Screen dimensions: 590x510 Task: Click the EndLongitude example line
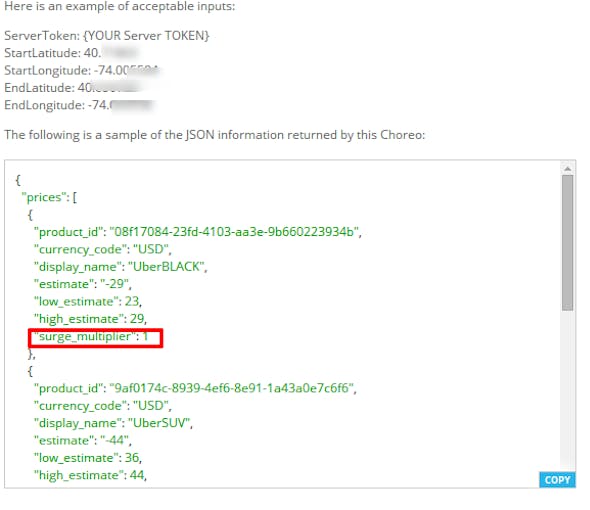coord(79,105)
